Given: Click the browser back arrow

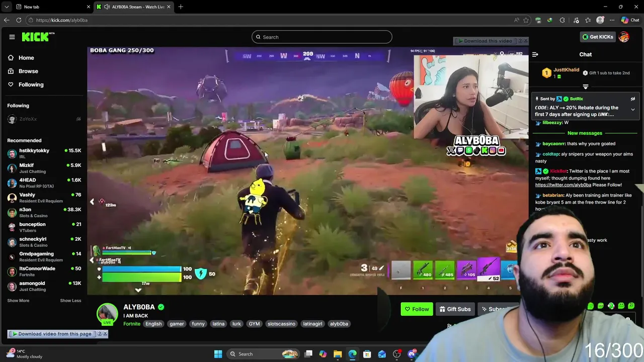Looking at the screenshot, I should [x=7, y=20].
